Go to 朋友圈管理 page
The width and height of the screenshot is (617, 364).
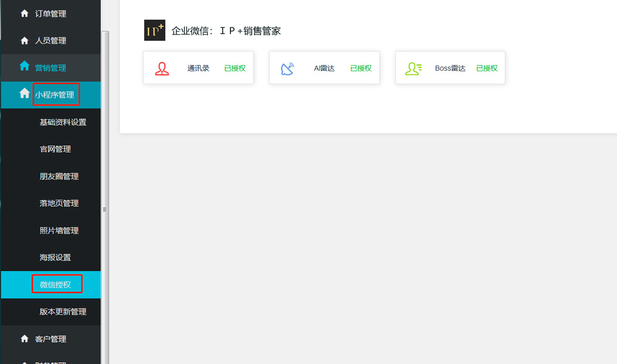tap(59, 177)
